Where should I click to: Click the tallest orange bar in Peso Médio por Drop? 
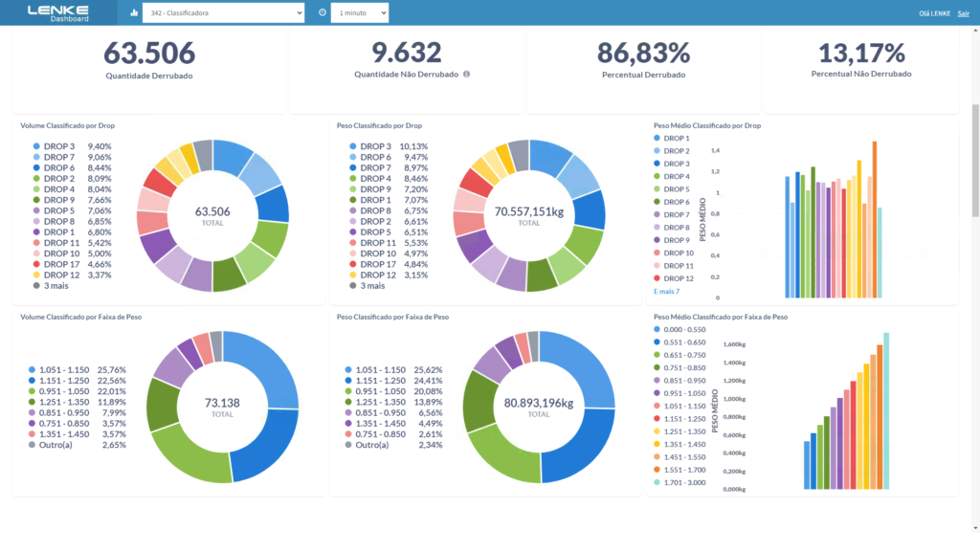(x=875, y=219)
